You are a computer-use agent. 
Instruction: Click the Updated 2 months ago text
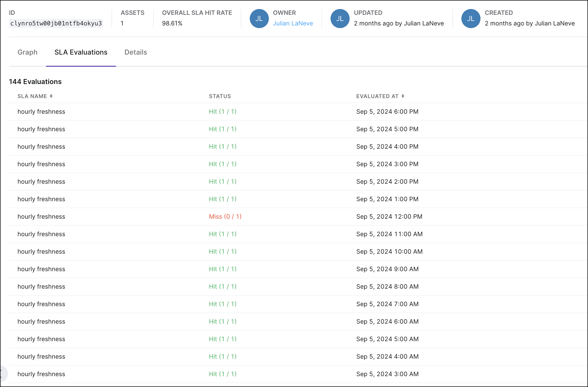399,23
